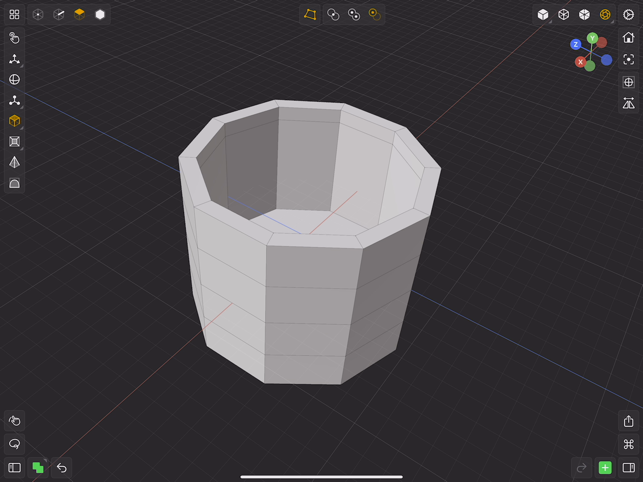The width and height of the screenshot is (643, 482).
Task: Snap view to the X axis
Action: 580,62
